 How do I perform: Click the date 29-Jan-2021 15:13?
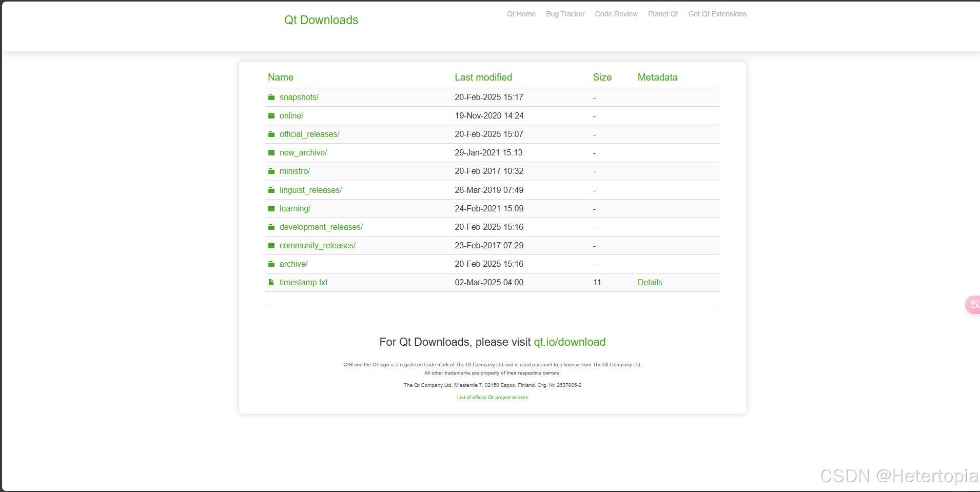pyautogui.click(x=488, y=152)
